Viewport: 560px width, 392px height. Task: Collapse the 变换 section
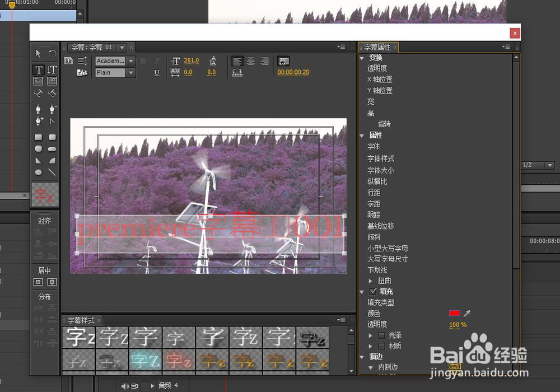362,58
